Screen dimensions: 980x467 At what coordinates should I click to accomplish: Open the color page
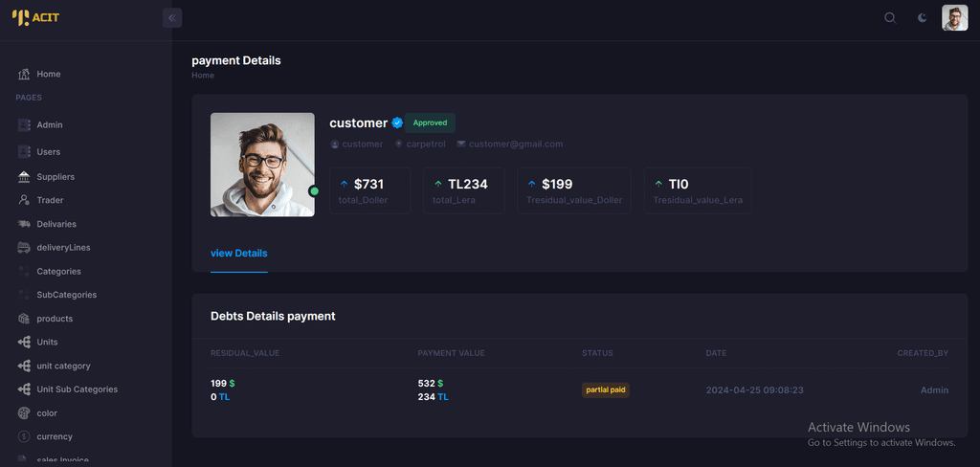47,413
